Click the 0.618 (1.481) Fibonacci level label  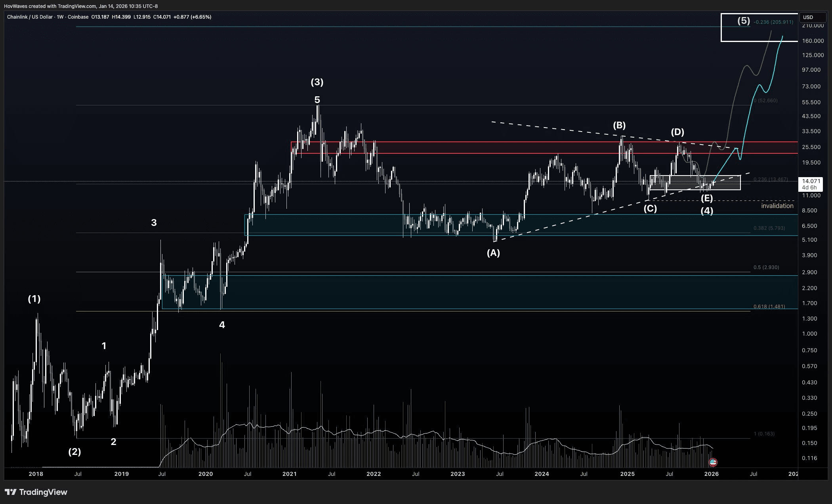769,307
